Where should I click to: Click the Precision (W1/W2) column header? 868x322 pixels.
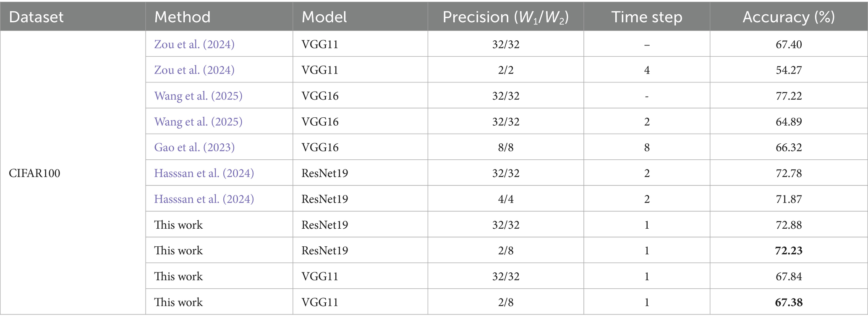[505, 17]
